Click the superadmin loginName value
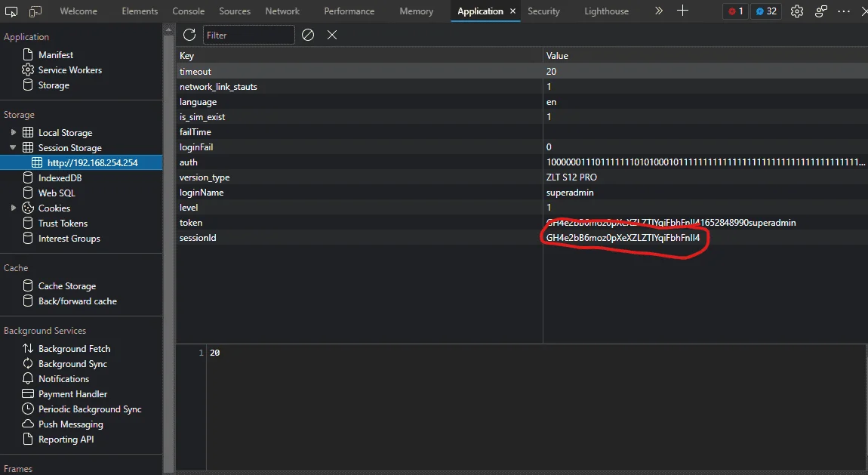 point(570,192)
